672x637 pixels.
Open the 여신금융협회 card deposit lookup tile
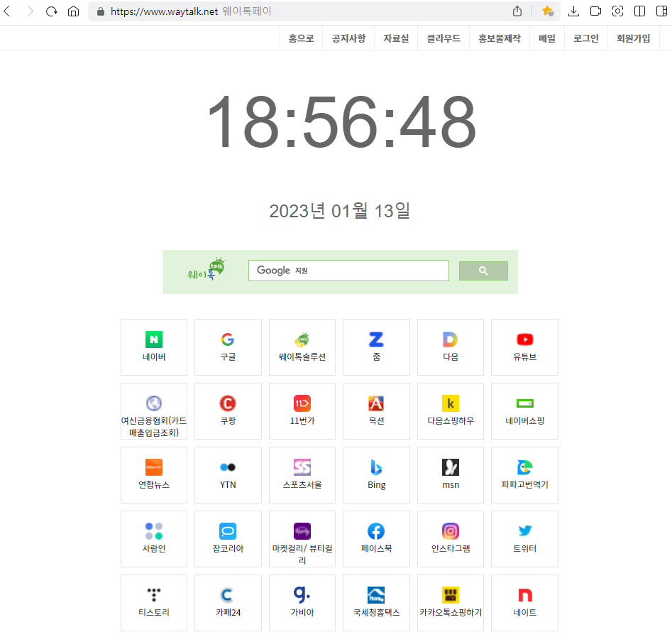tap(154, 411)
